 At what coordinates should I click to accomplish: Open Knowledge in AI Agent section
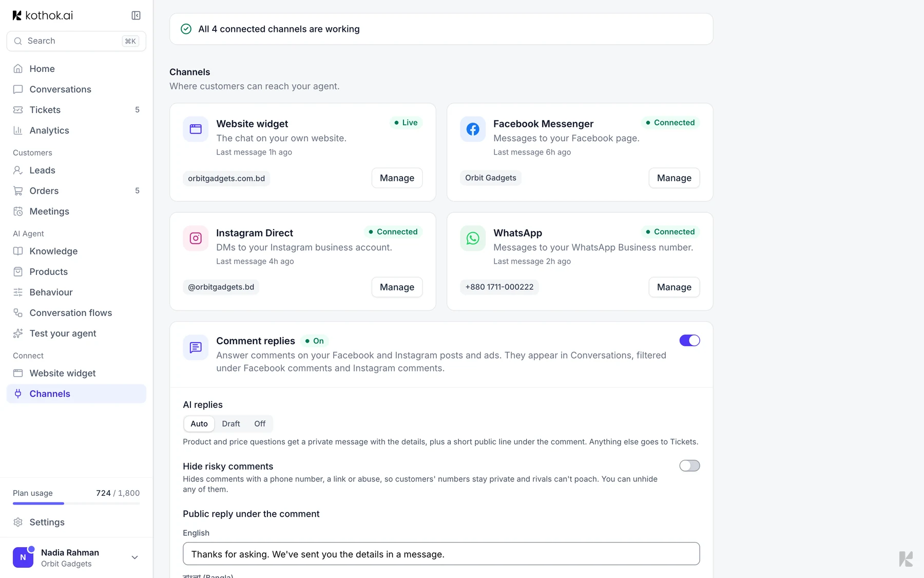coord(76,251)
